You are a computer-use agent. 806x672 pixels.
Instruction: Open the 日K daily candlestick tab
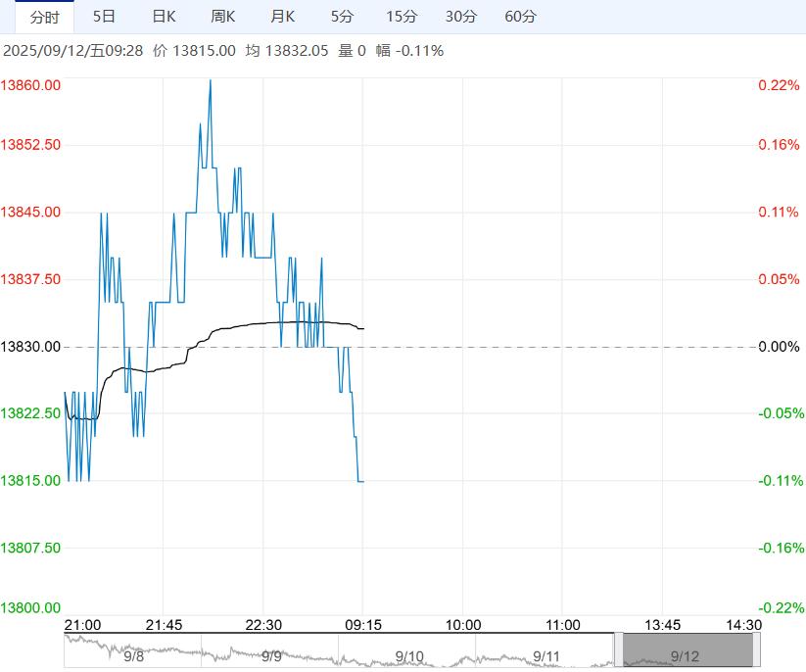pos(164,17)
